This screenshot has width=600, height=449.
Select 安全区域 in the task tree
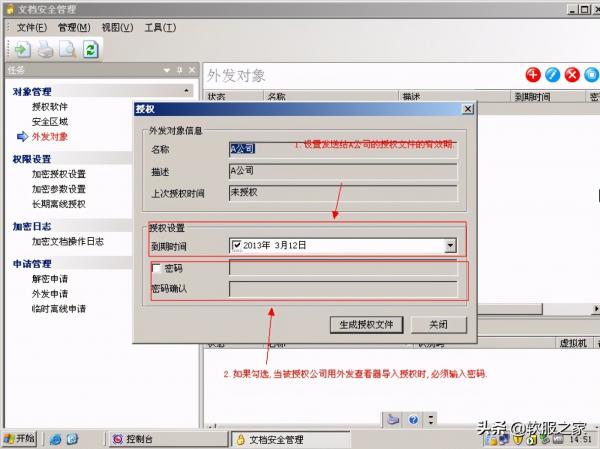tap(50, 122)
